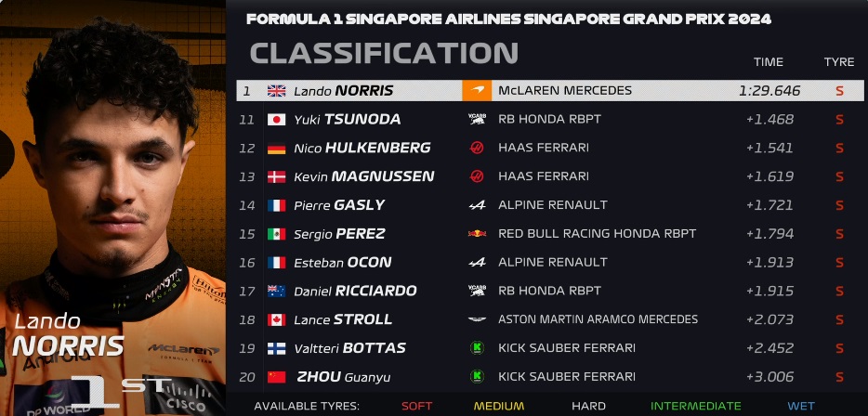Click the Chinese flag next to Zhou Guanyu
The height and width of the screenshot is (416, 868).
pyautogui.click(x=276, y=377)
